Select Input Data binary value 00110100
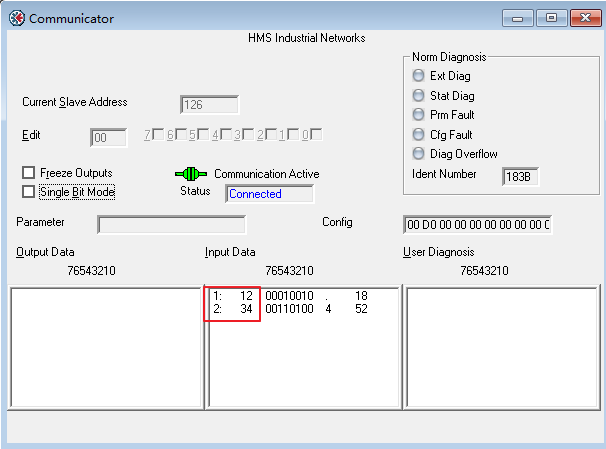The image size is (606, 449). tap(289, 309)
